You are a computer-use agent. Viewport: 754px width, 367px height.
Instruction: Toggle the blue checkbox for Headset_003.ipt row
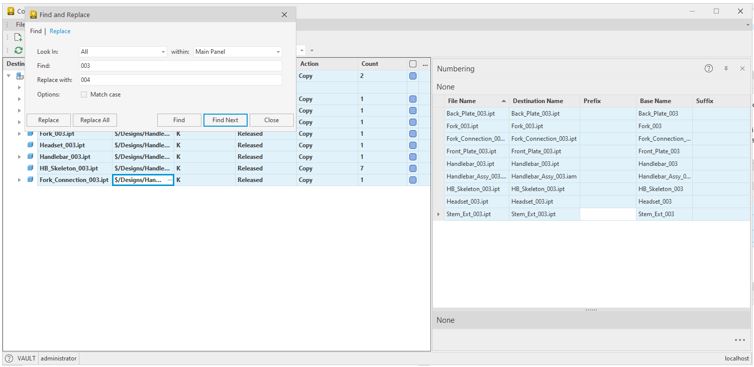[x=413, y=145]
